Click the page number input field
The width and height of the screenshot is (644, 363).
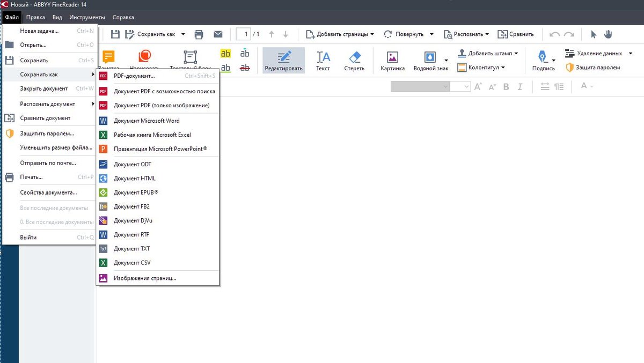point(244,34)
